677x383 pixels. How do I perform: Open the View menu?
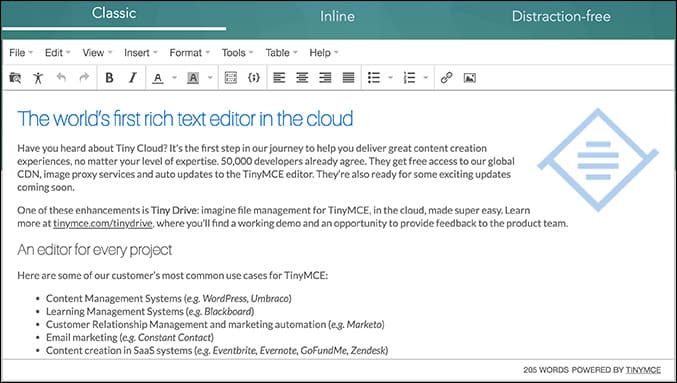97,53
